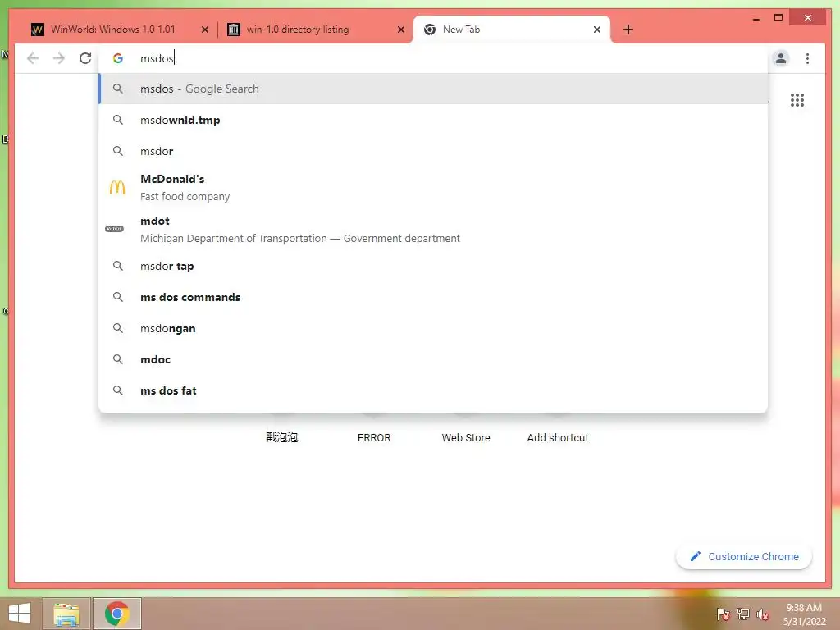Select the ms dos fat suggestion
The width and height of the screenshot is (840, 630).
(433, 390)
